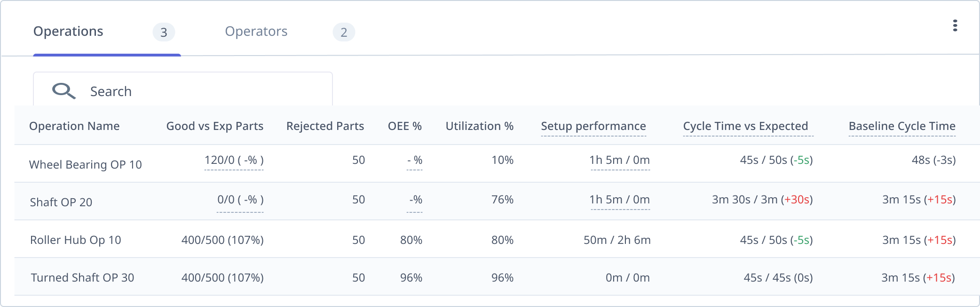Screen dimensions: 980x307
Task: Select the Operations tab
Action: 68,32
